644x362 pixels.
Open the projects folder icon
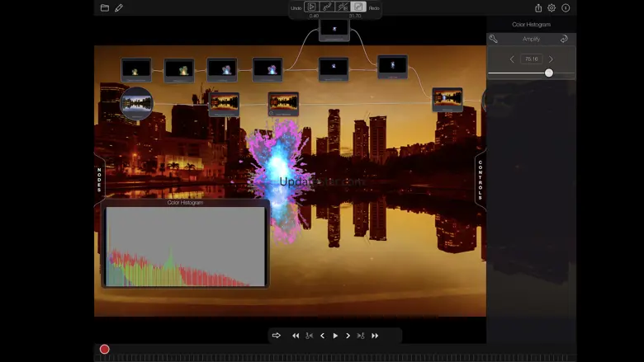pyautogui.click(x=104, y=7)
